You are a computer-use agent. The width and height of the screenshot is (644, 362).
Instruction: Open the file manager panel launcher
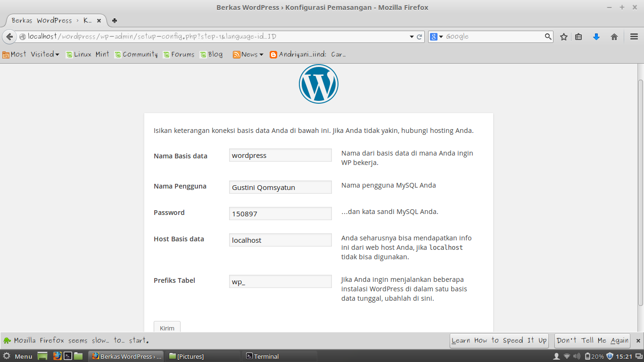pos(78,356)
